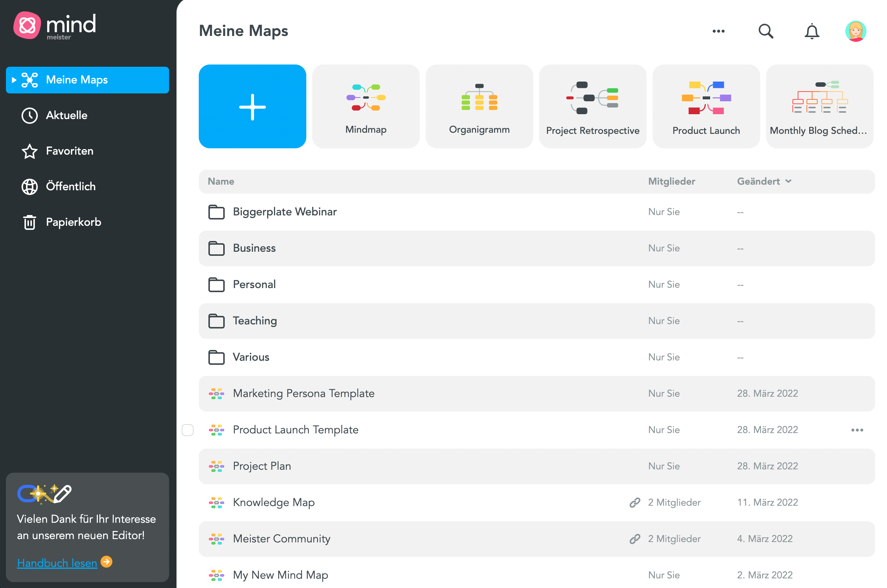
Task: Select the Organigramm template
Action: pos(479,106)
